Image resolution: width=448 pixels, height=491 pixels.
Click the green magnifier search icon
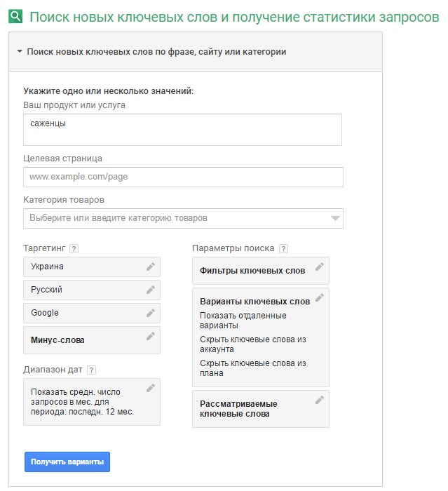(15, 16)
